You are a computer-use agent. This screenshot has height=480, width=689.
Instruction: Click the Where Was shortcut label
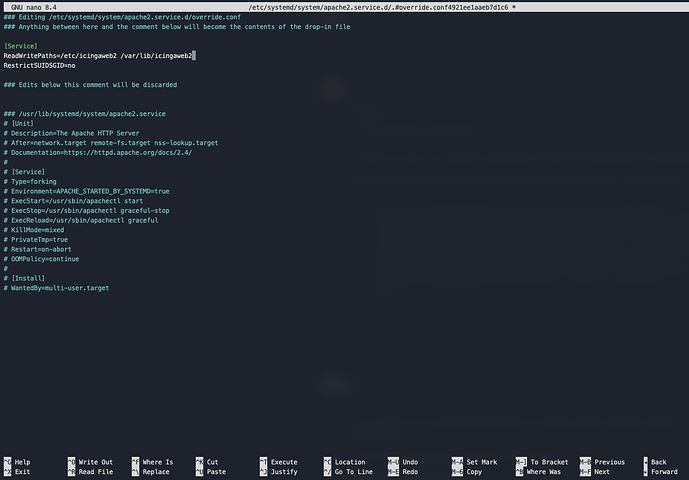(544, 472)
